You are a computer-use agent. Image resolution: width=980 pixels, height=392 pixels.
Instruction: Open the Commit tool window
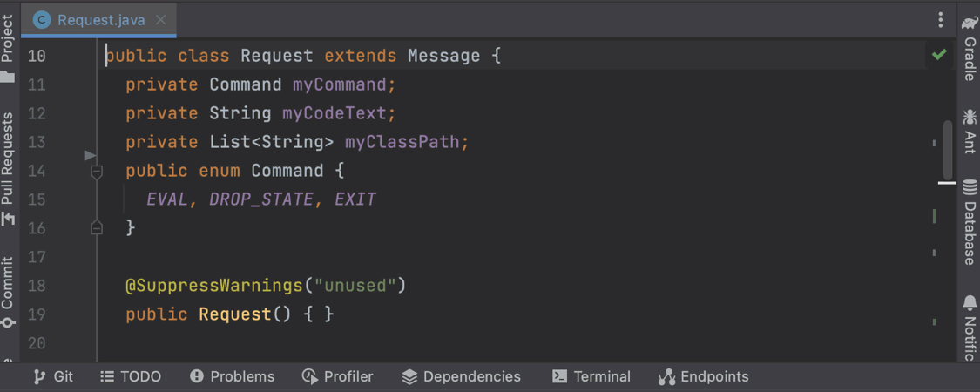tap(8, 321)
